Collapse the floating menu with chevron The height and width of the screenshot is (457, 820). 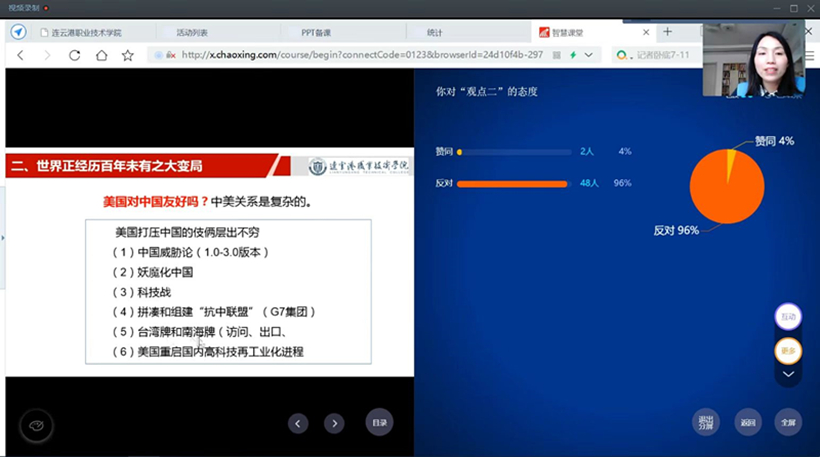point(788,375)
